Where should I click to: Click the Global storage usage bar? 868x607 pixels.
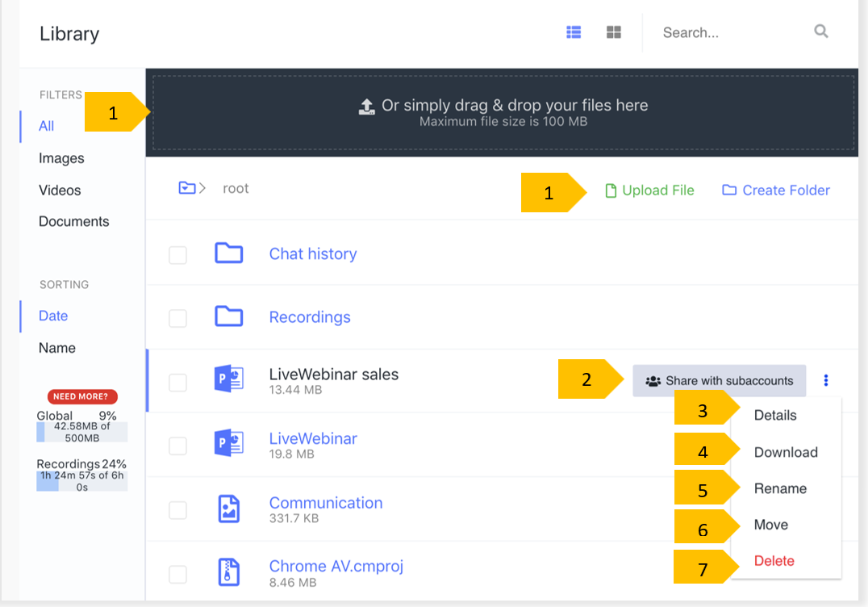tap(81, 432)
